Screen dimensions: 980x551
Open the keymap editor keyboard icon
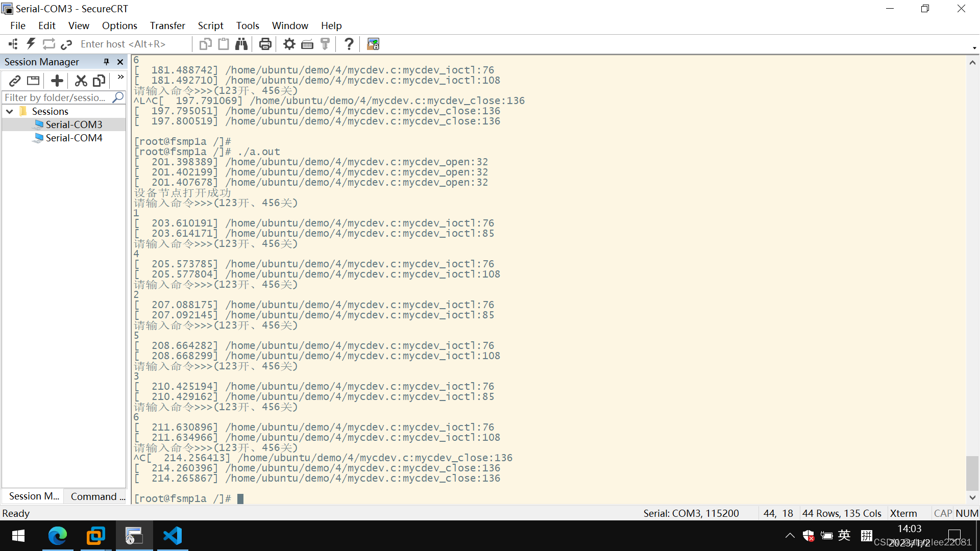coord(307,44)
